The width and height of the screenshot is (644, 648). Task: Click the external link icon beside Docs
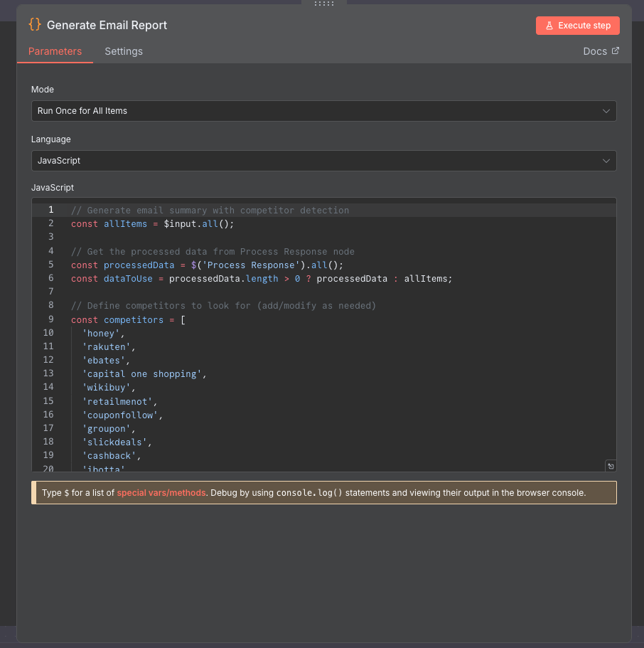click(x=615, y=51)
